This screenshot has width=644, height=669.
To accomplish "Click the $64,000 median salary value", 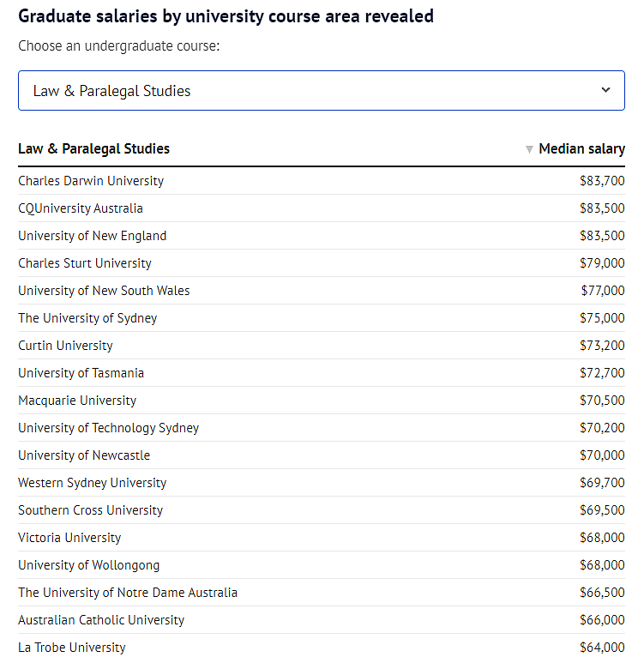I will [602, 648].
